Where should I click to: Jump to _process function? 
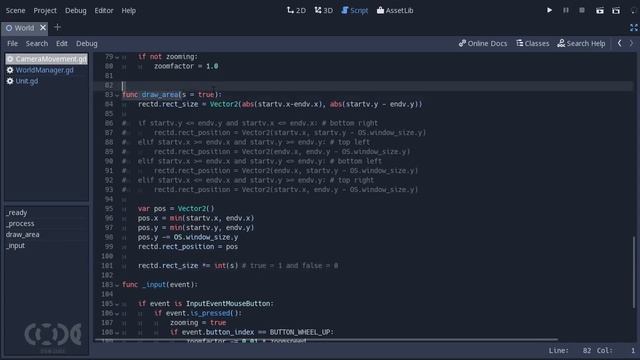coord(20,223)
